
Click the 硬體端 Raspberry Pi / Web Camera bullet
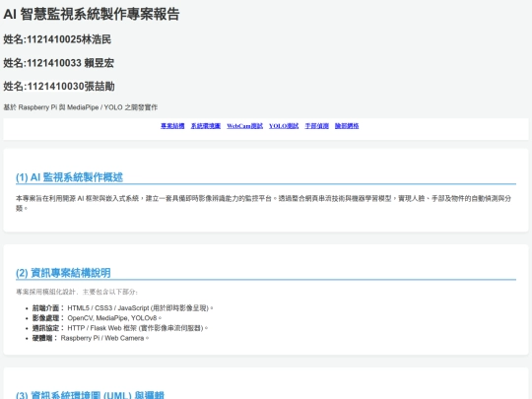click(91, 338)
